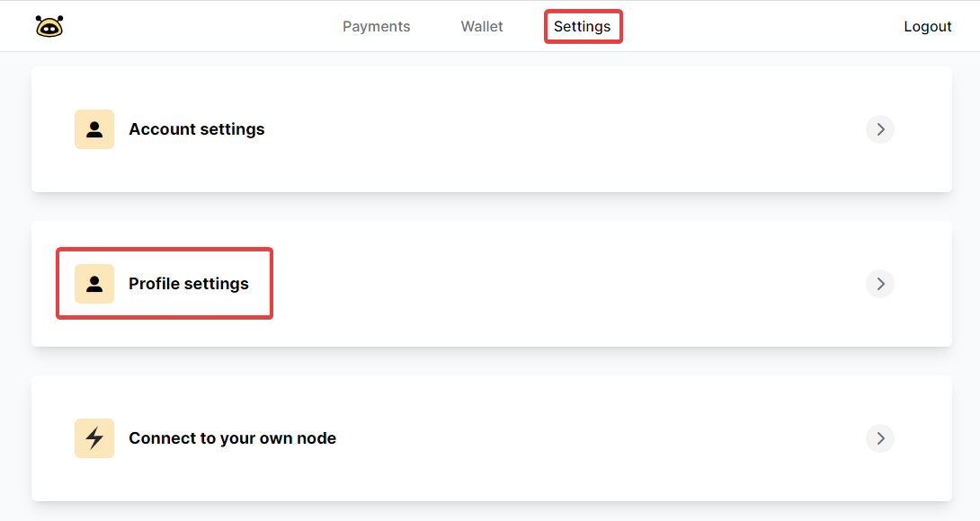Viewport: 980px width, 521px height.
Task: Open the Profile settings text label
Action: click(189, 284)
